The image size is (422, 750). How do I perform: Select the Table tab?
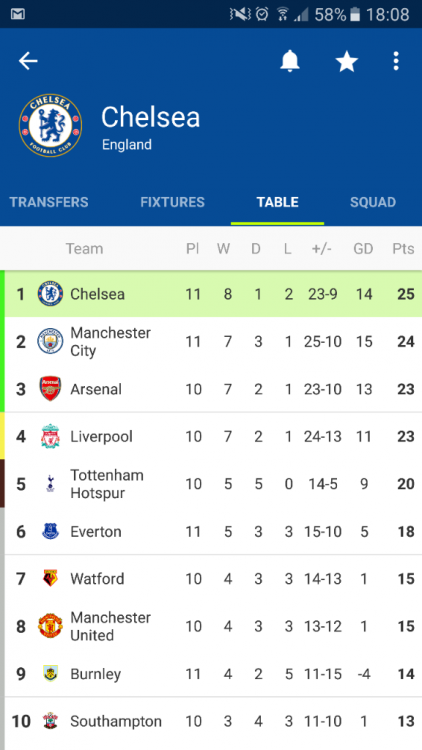point(278,202)
